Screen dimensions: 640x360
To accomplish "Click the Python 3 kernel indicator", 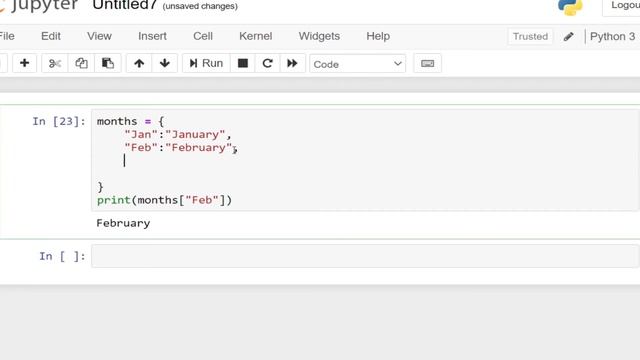I will [x=612, y=36].
